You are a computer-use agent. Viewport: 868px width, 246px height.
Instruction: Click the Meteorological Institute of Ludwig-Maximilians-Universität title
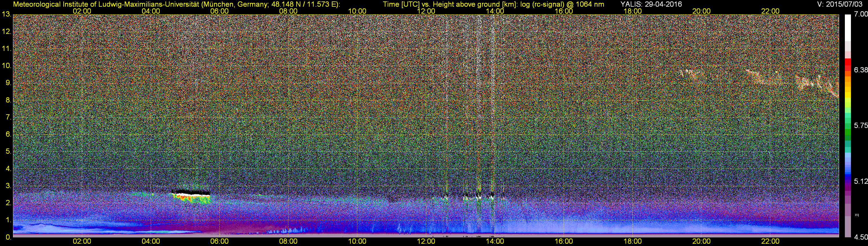click(x=176, y=4)
